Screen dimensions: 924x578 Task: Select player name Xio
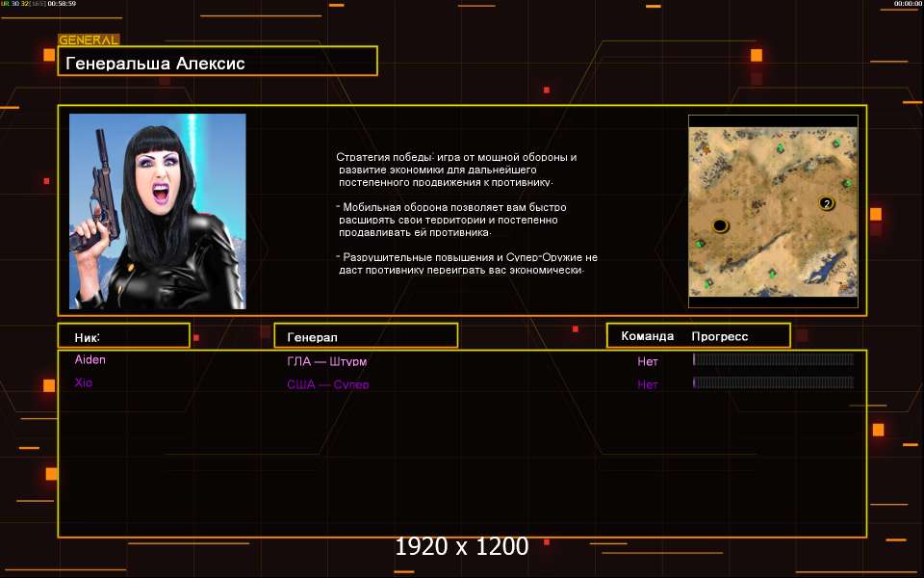click(83, 382)
